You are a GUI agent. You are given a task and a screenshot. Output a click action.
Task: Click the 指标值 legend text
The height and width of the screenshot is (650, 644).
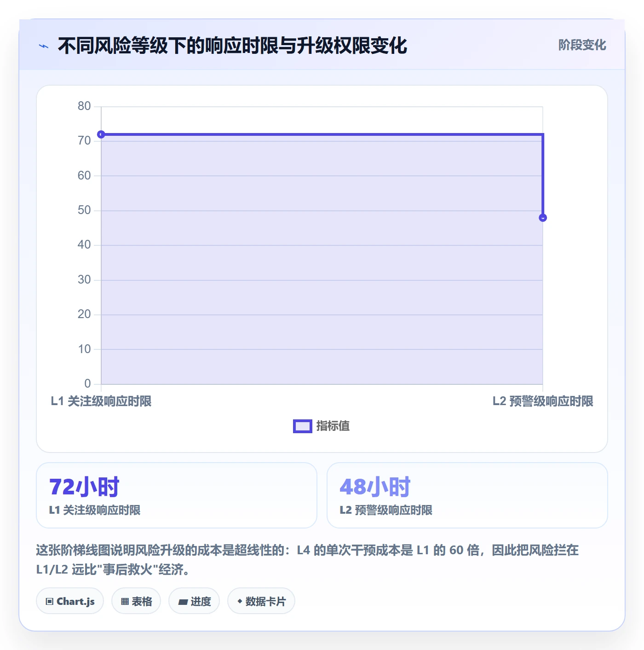click(333, 426)
